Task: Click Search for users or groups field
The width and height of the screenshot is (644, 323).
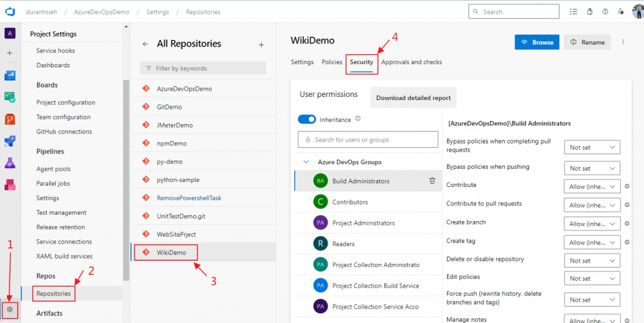Action: tap(368, 140)
